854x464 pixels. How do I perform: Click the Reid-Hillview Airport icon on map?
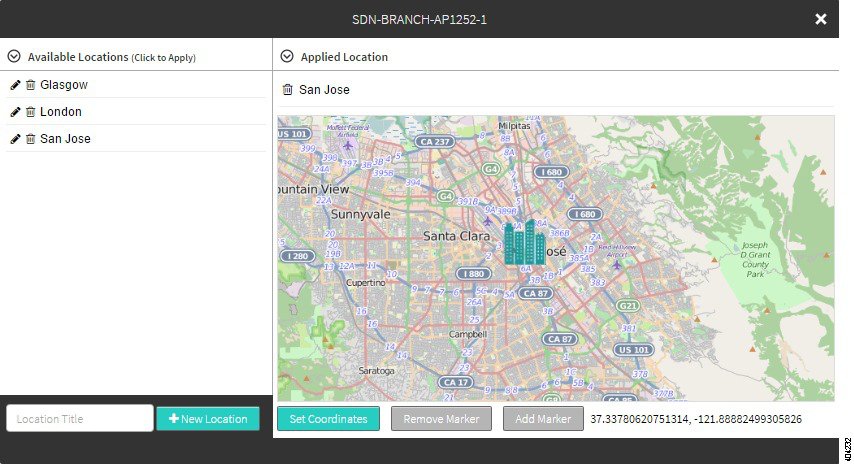pos(617,265)
